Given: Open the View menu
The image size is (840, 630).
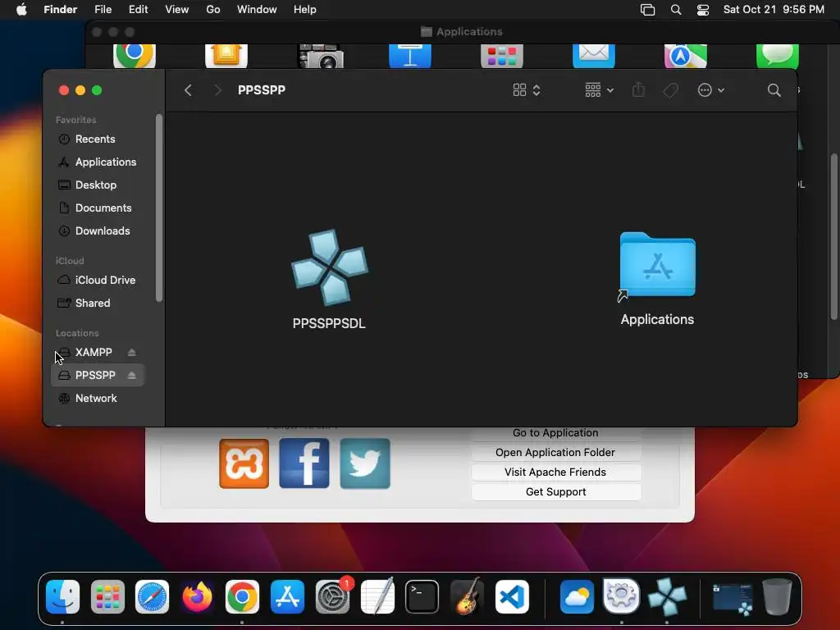Looking at the screenshot, I should click(x=177, y=10).
